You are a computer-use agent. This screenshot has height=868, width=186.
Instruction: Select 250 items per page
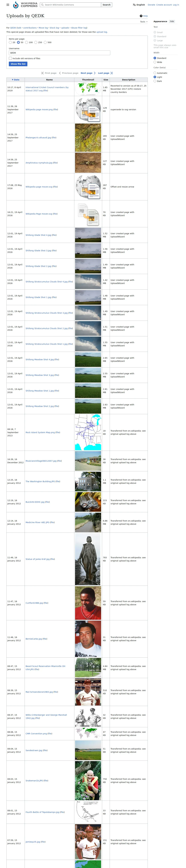point(36,42)
